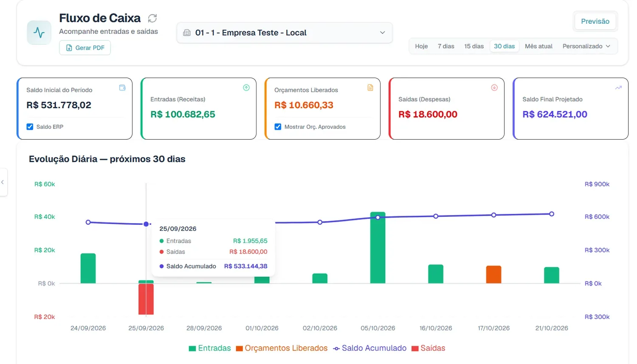
Task: Select the Hoje period tab
Action: [x=421, y=46]
